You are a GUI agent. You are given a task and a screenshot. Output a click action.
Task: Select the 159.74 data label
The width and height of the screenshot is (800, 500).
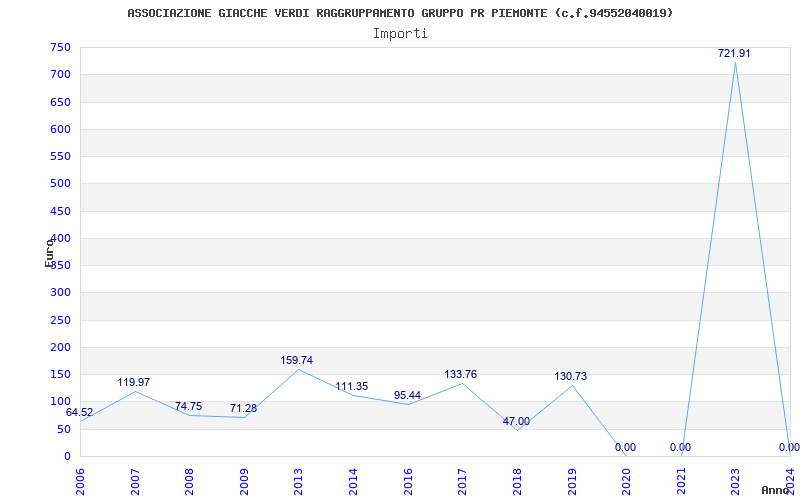296,360
